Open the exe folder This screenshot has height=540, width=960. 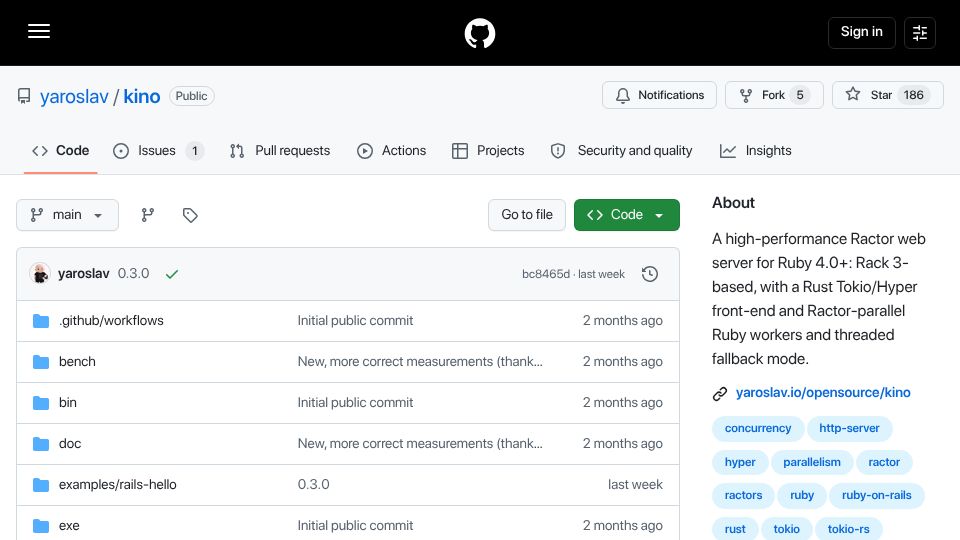[69, 526]
